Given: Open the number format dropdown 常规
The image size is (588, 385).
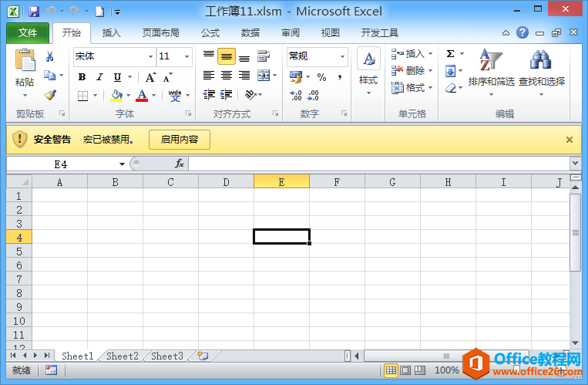Looking at the screenshot, I should (x=342, y=57).
